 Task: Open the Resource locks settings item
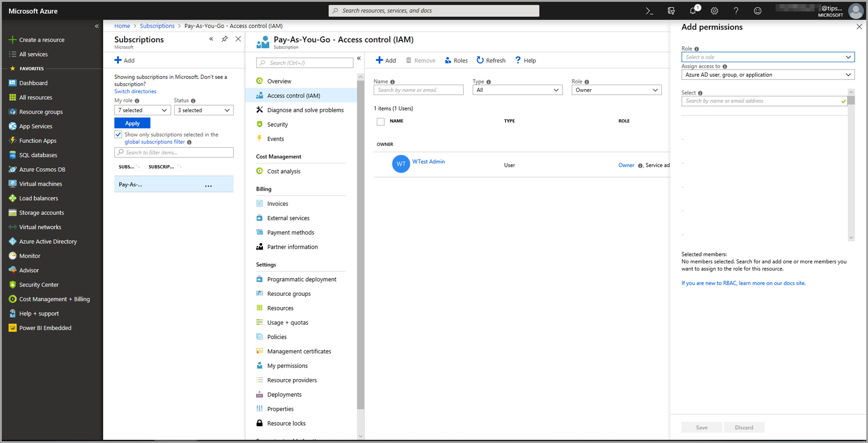click(x=286, y=423)
